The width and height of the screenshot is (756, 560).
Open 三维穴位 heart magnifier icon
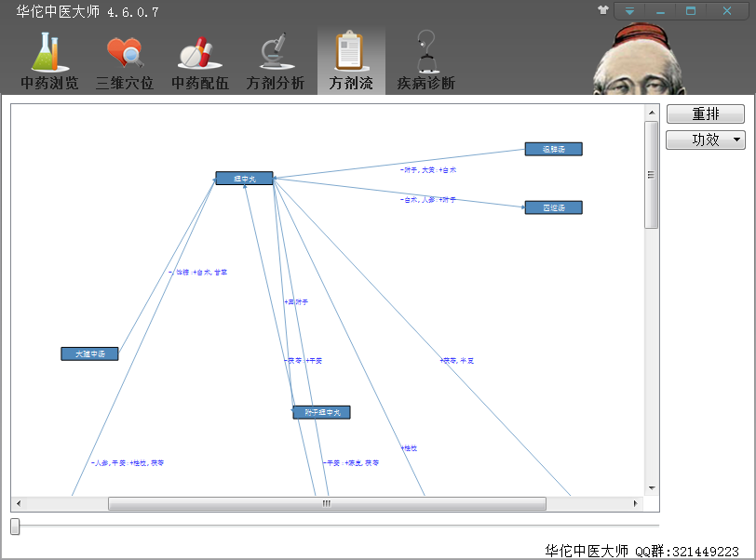tap(125, 53)
